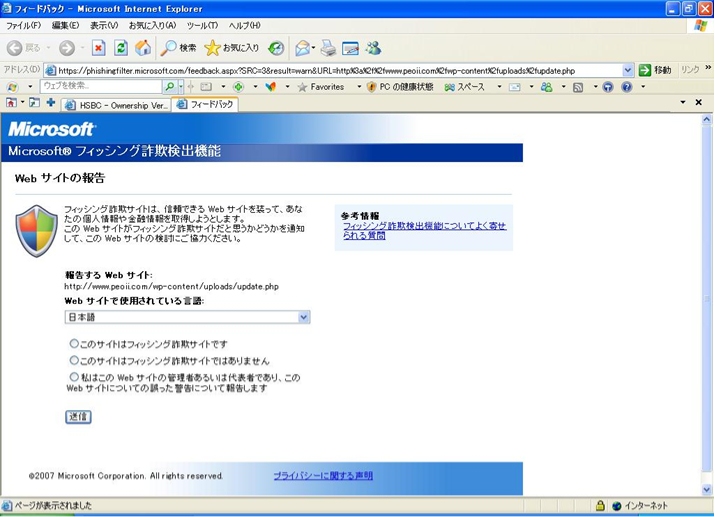Go to the Home page icon

(143, 47)
